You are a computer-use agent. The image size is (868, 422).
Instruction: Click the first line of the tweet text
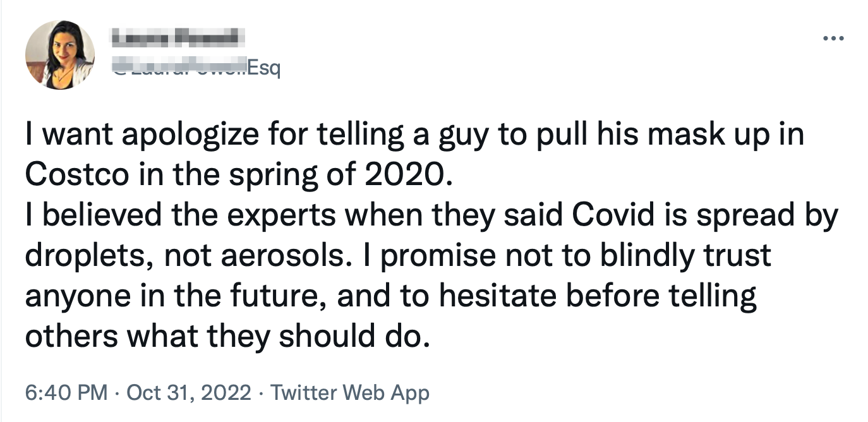(x=414, y=136)
